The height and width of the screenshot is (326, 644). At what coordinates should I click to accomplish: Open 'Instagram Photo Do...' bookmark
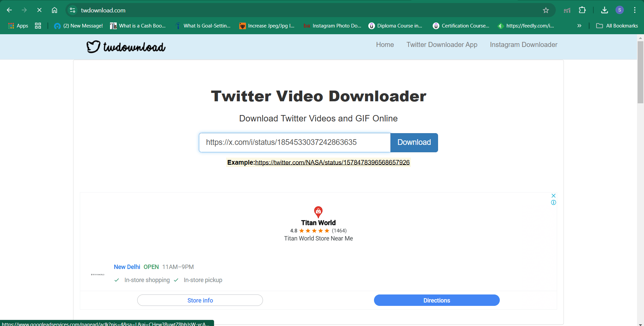332,26
